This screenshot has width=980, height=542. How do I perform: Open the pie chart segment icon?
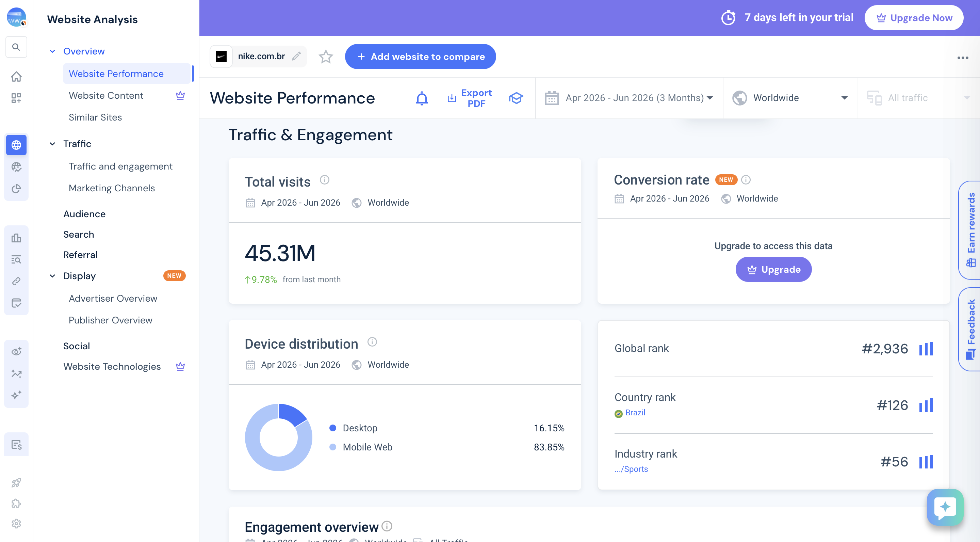16,188
